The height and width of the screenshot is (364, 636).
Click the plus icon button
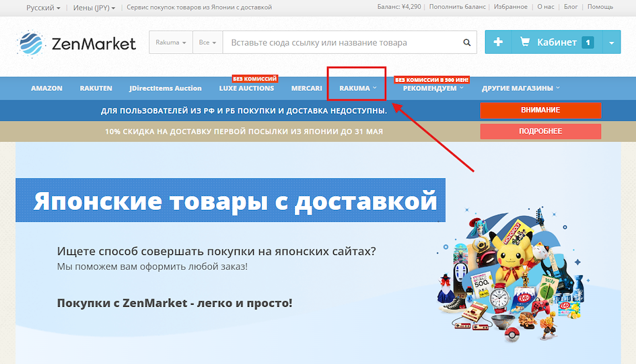point(498,42)
